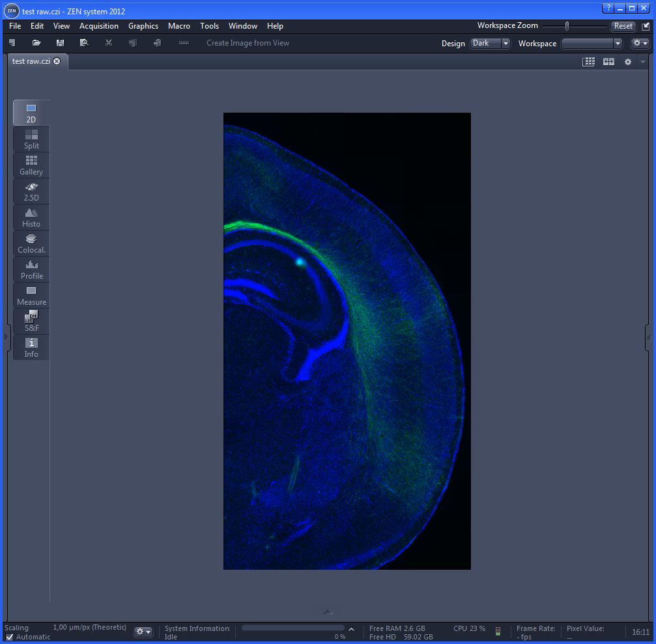Click the Free RAM 2.6 GB text

(397, 628)
